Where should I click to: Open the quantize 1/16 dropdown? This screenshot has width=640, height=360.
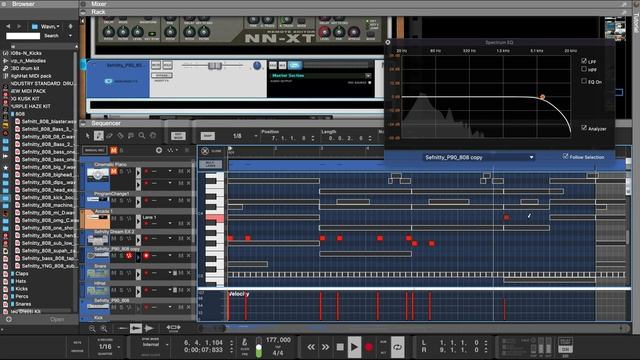(119, 347)
